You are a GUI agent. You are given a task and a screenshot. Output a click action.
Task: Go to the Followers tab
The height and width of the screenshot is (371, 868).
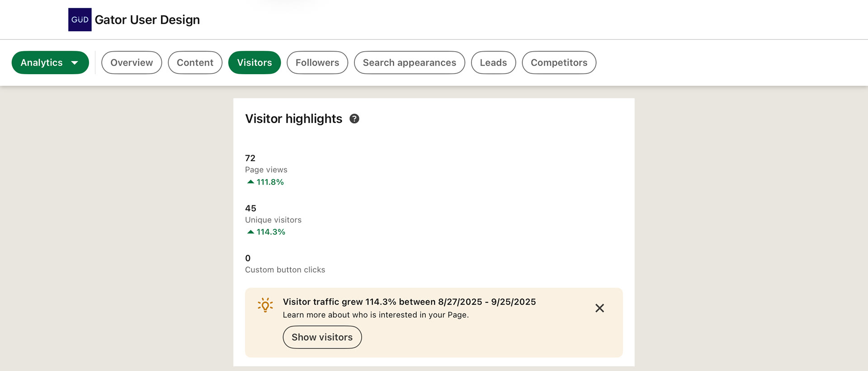[x=317, y=62]
